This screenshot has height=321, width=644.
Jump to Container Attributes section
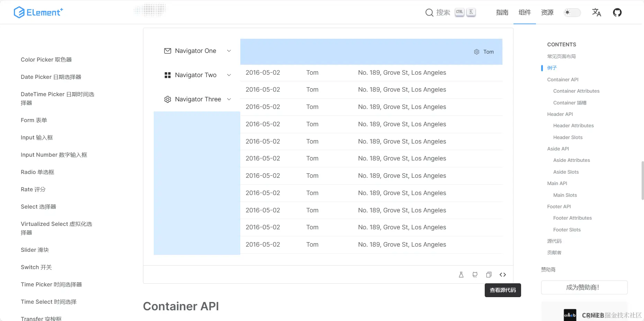point(576,91)
